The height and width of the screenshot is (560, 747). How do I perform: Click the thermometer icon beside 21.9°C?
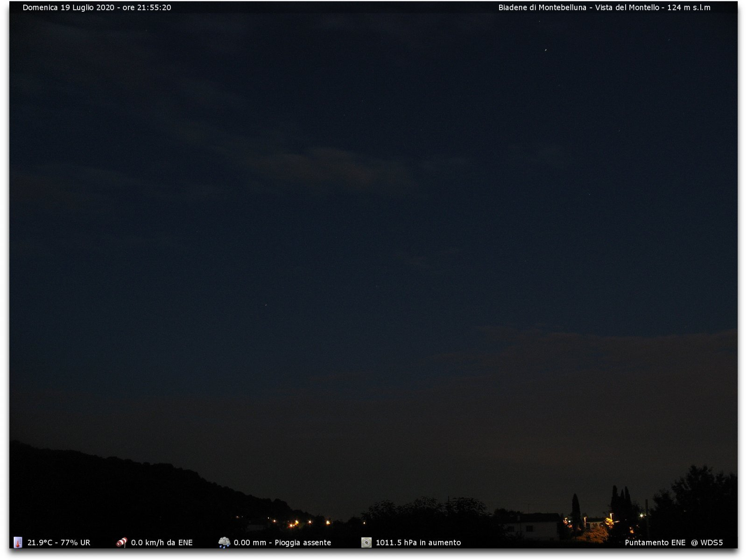point(18,542)
